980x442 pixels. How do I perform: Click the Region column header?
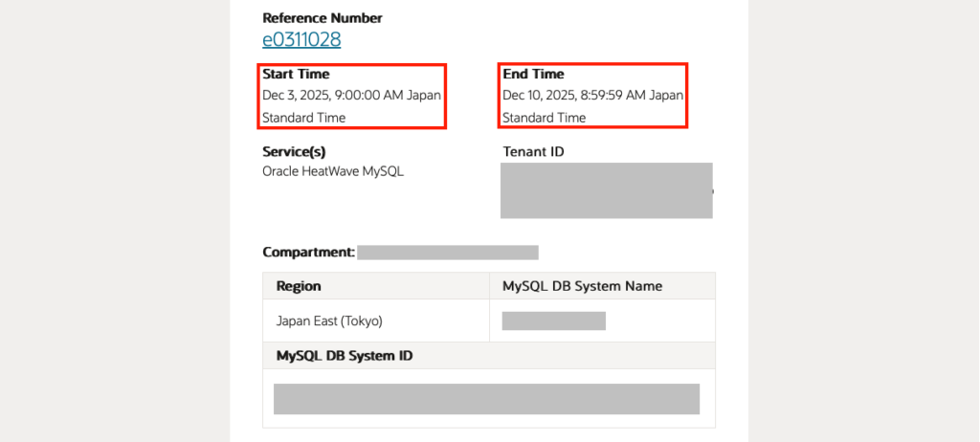click(x=299, y=286)
